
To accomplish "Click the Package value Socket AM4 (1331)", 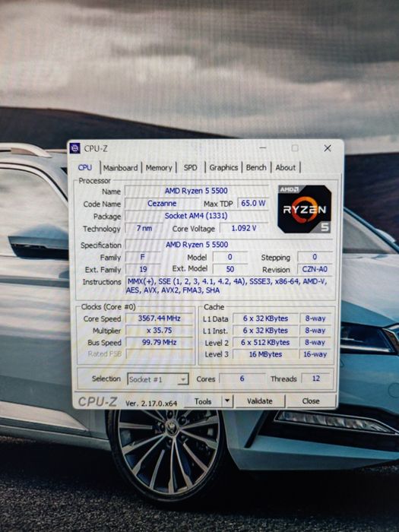I will [196, 216].
